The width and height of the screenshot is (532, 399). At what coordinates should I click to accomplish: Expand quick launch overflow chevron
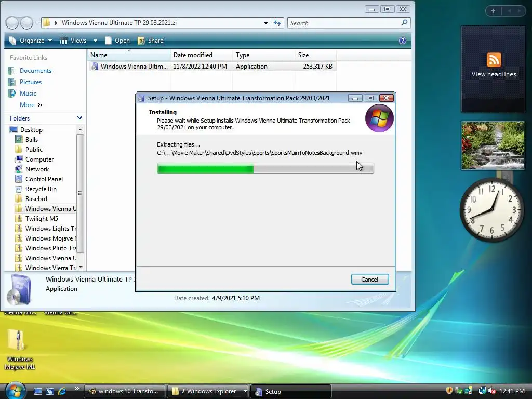click(77, 389)
